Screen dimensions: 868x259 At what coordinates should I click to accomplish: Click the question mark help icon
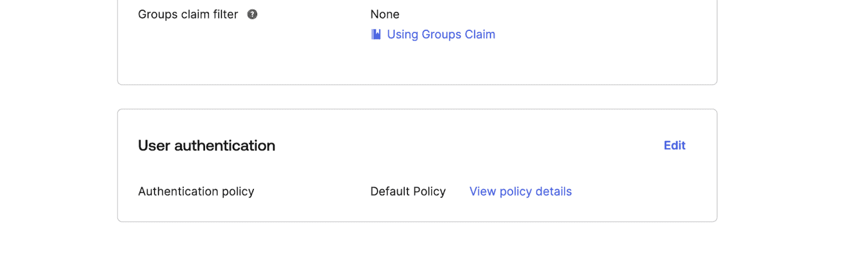(x=252, y=15)
